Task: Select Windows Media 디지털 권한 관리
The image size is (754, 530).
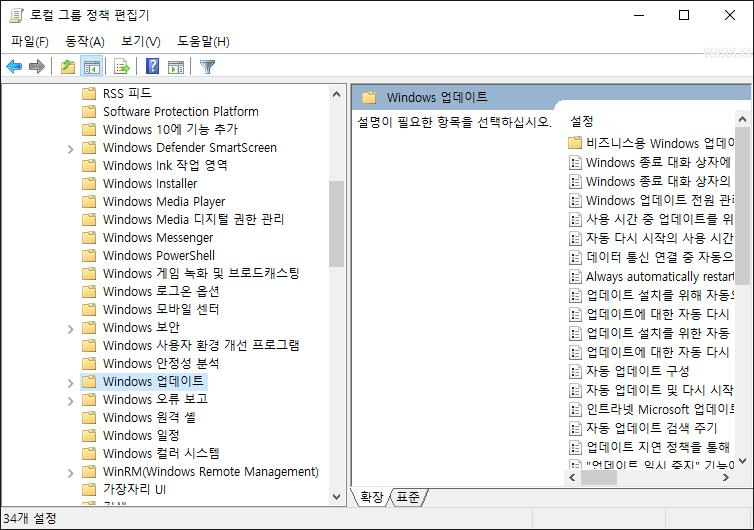Action: coord(193,219)
